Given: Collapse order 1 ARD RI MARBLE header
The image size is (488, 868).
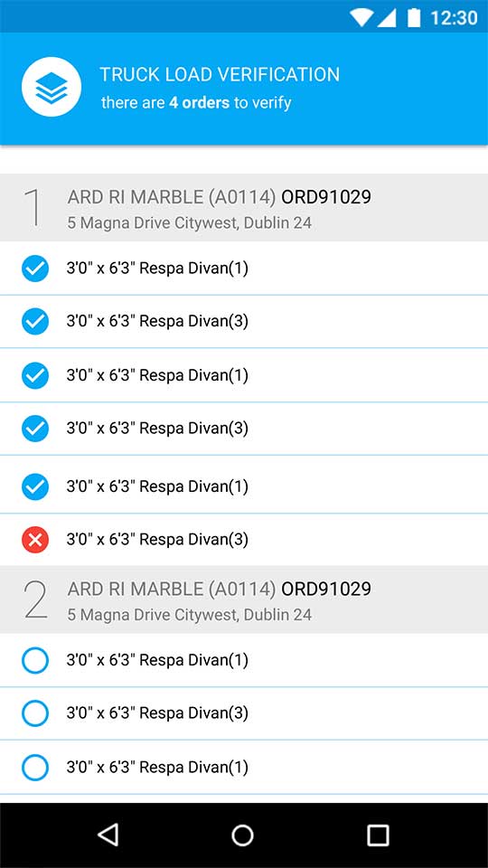Looking at the screenshot, I should point(244,208).
